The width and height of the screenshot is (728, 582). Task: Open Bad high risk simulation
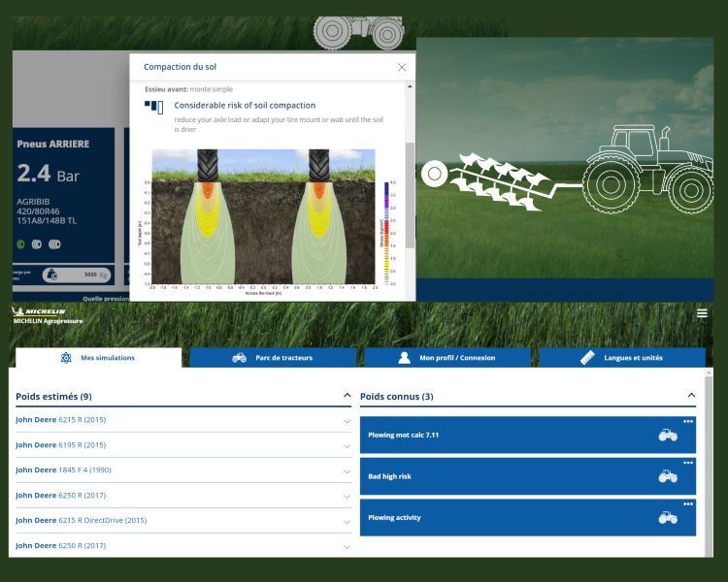click(528, 476)
